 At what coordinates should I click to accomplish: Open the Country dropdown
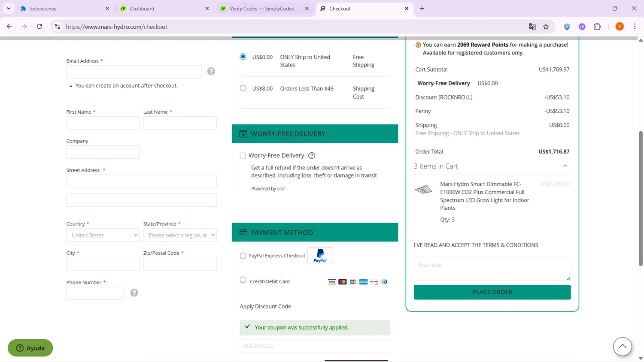coord(103,235)
